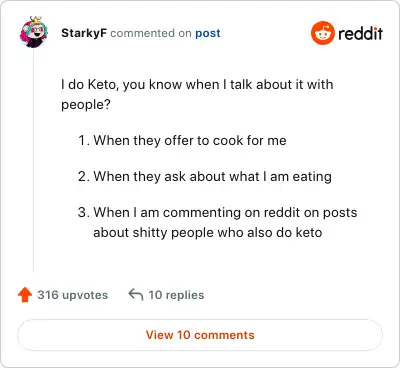Click the "reddit" wordmark text

(x=360, y=33)
